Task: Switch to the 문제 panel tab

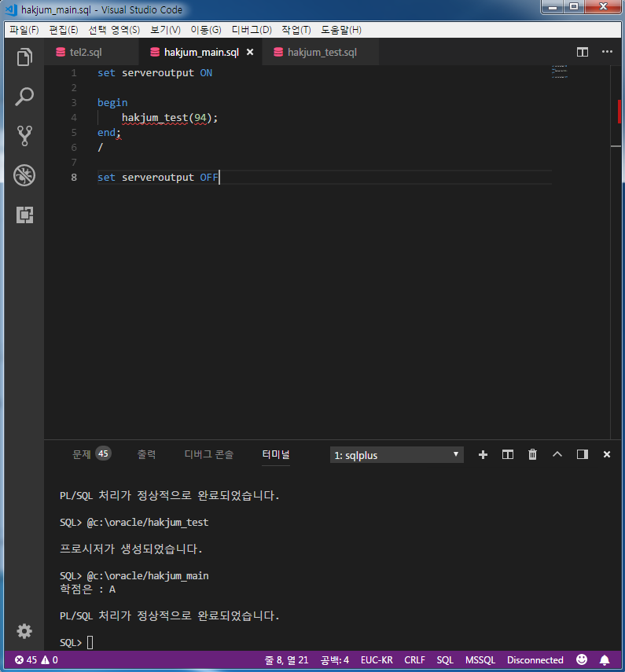Action: pyautogui.click(x=92, y=454)
